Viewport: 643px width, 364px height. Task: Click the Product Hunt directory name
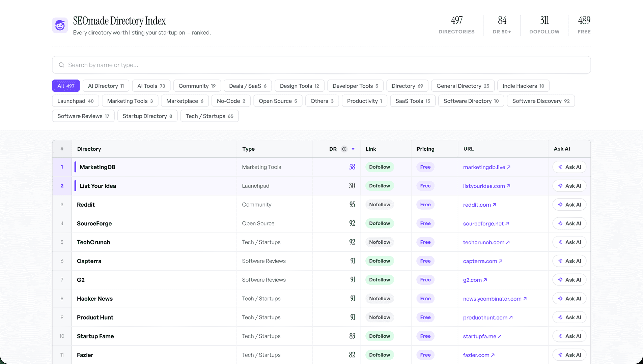(x=95, y=317)
